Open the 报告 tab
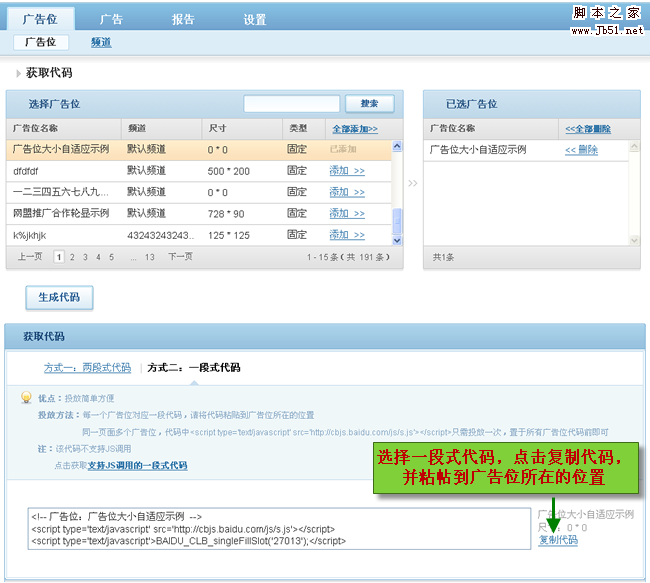The width and height of the screenshot is (650, 583). (183, 19)
